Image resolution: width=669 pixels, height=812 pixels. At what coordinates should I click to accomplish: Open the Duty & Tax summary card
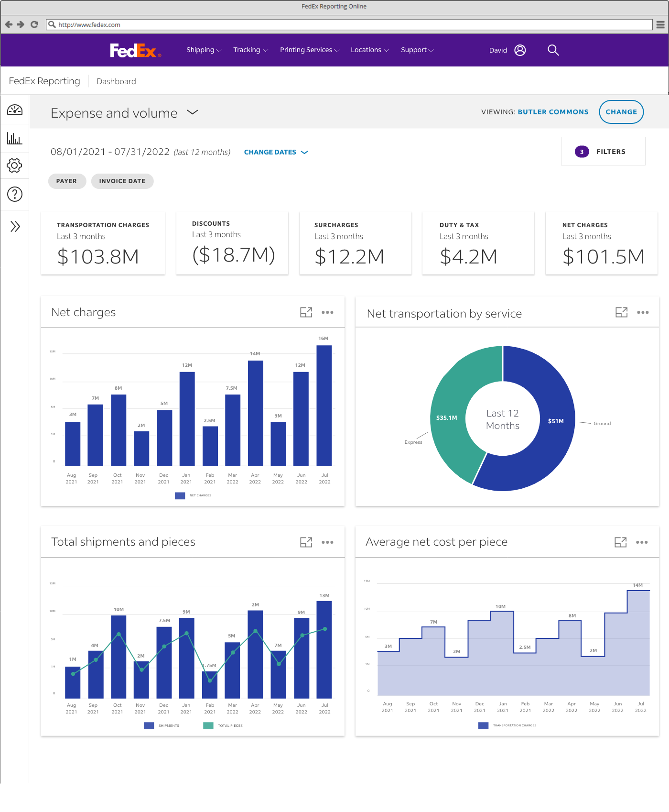click(478, 243)
